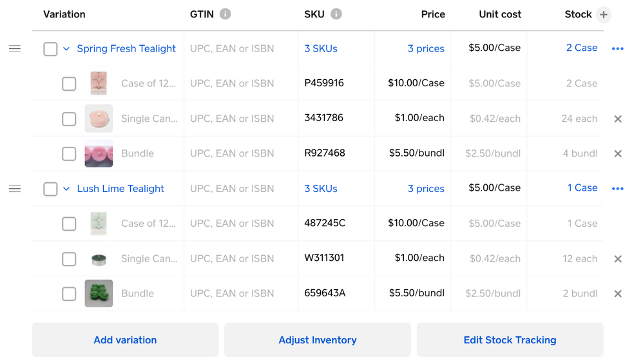This screenshot has height=364, width=643.
Task: Collapse the Spring Fresh Tealight group
Action: pos(66,49)
